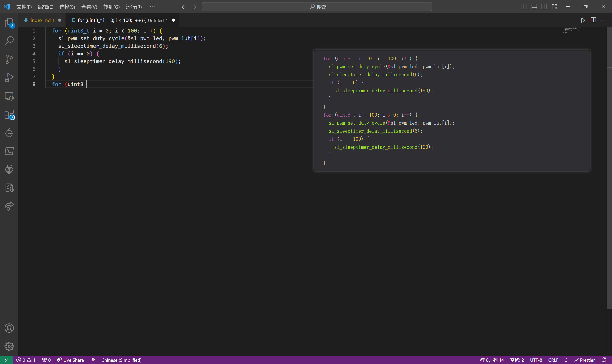Click the editor vertical scrollbar

pos(609,168)
